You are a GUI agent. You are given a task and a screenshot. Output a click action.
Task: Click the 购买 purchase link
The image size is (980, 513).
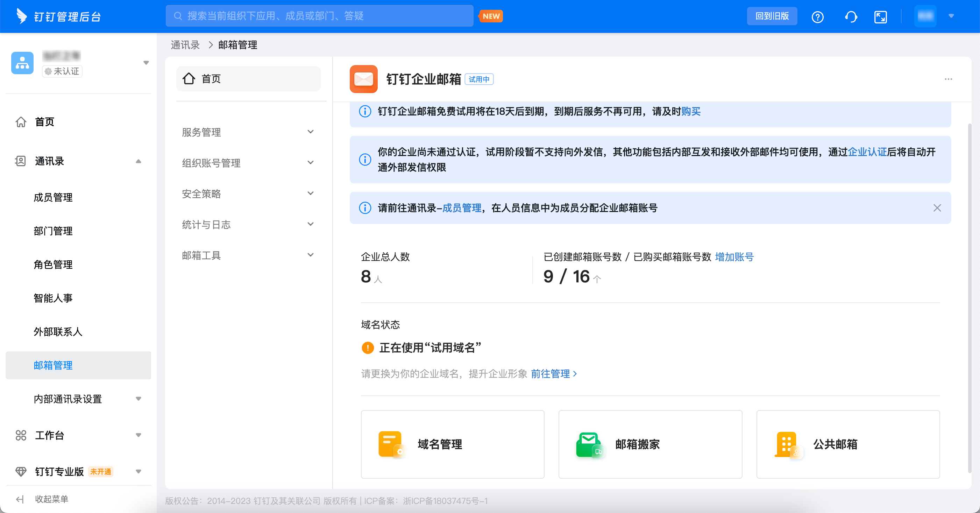(691, 111)
